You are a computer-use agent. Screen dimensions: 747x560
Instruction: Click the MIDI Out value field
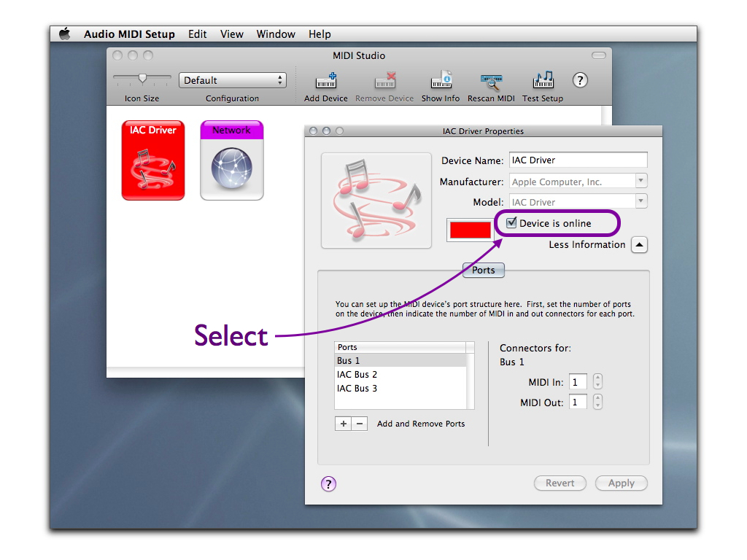click(578, 402)
